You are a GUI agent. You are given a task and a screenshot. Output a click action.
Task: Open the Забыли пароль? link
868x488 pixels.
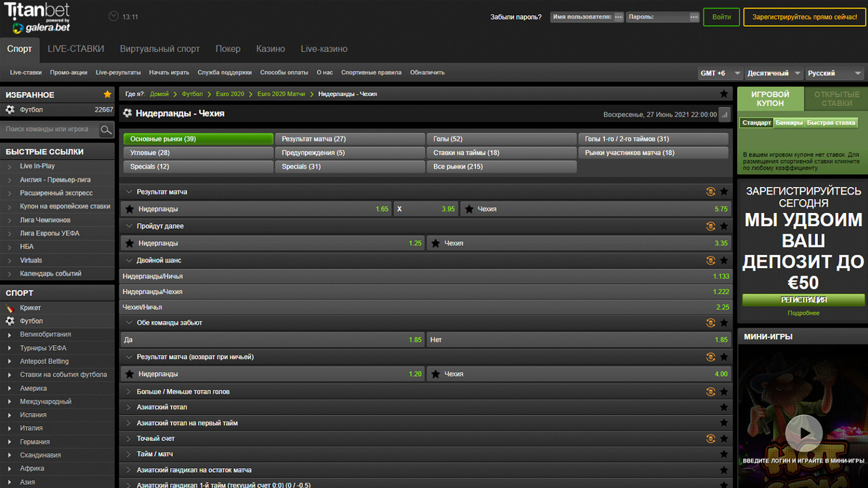point(516,17)
